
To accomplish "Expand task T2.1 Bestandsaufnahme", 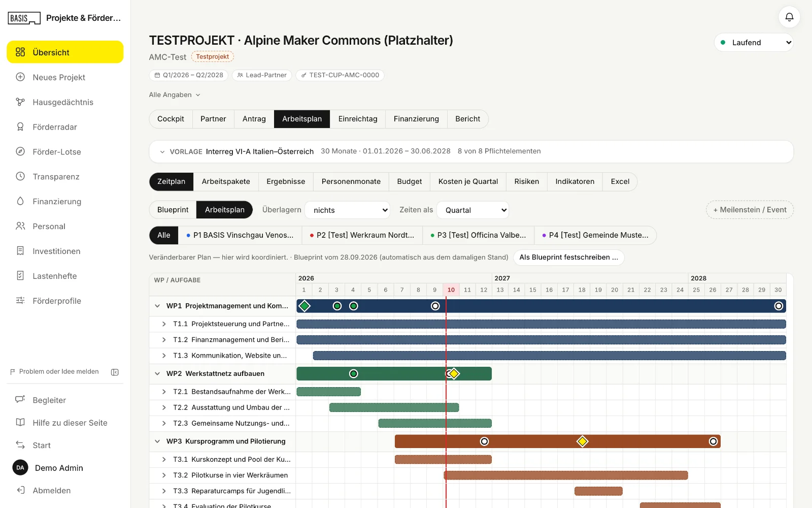I will [164, 392].
